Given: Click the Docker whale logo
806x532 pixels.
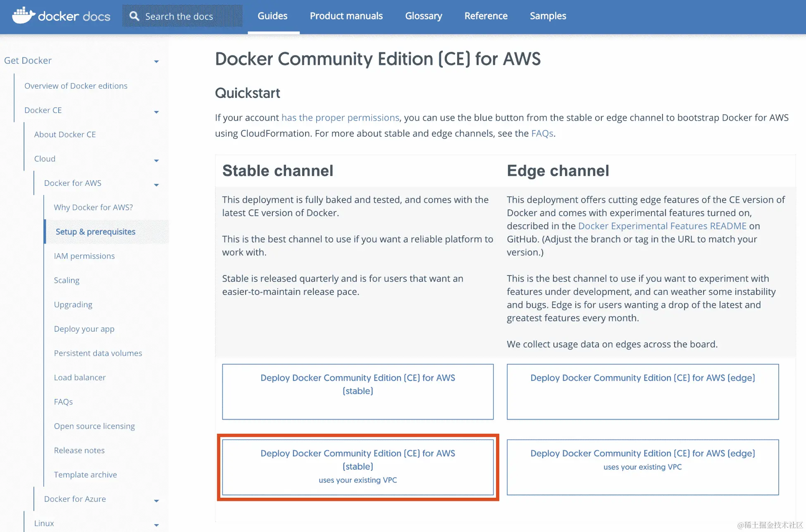Looking at the screenshot, I should click(23, 16).
